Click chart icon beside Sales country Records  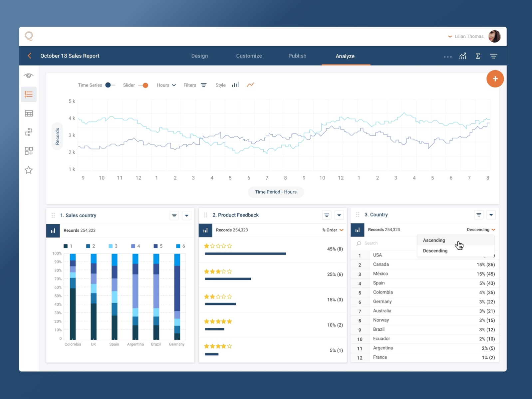[x=53, y=230]
